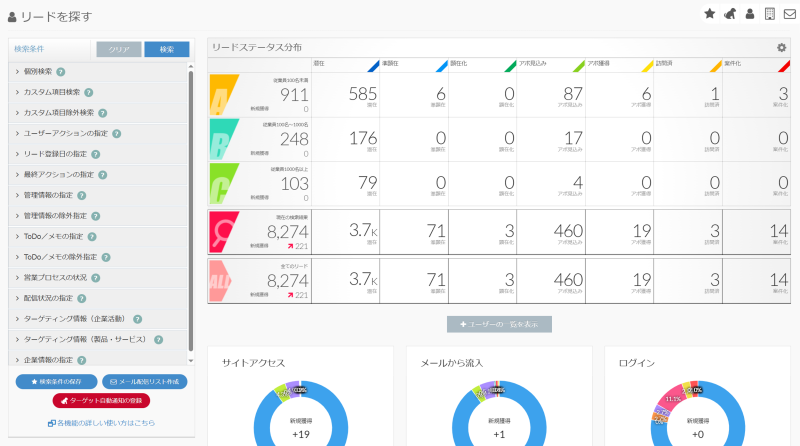Click the アポ見込み column header
Screen dimensions: 800x446
pos(551,64)
